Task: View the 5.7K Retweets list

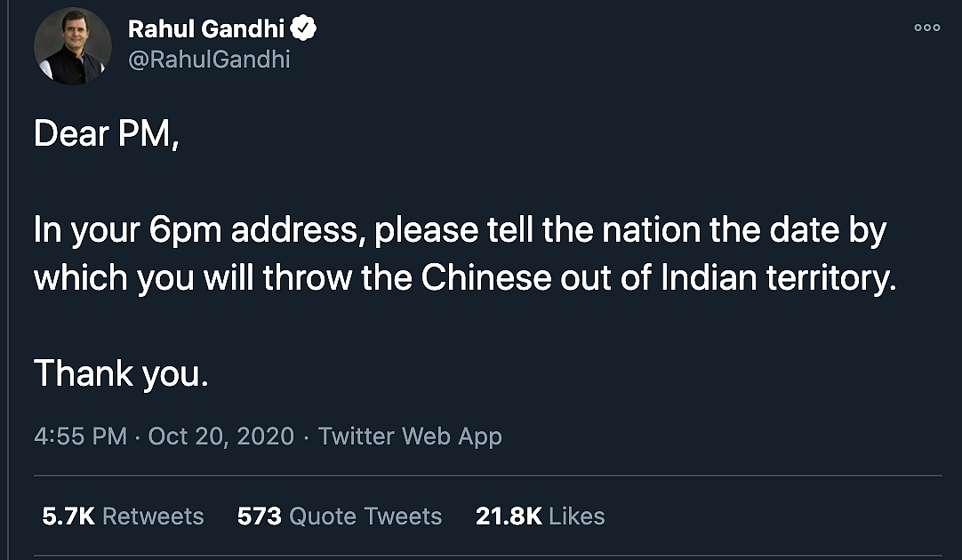Action: (123, 516)
